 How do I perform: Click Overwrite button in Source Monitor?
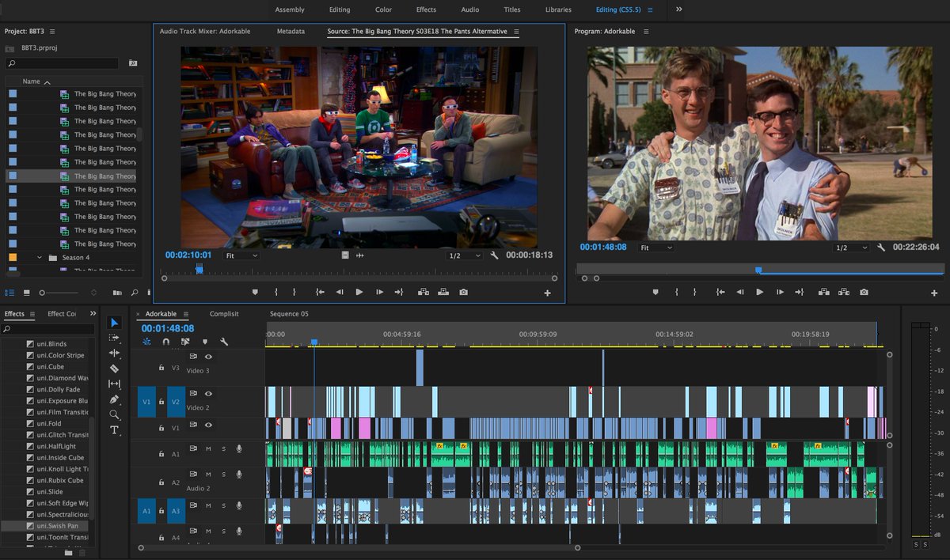coord(443,292)
